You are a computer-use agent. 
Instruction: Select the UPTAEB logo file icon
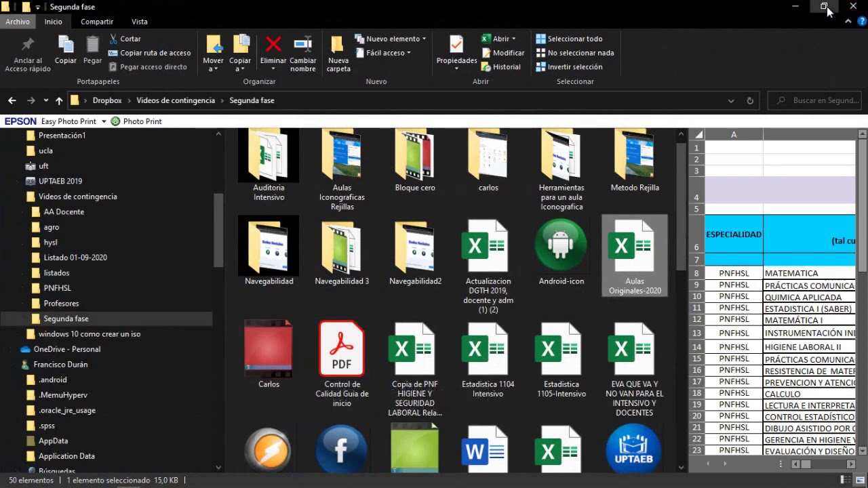[x=633, y=448]
